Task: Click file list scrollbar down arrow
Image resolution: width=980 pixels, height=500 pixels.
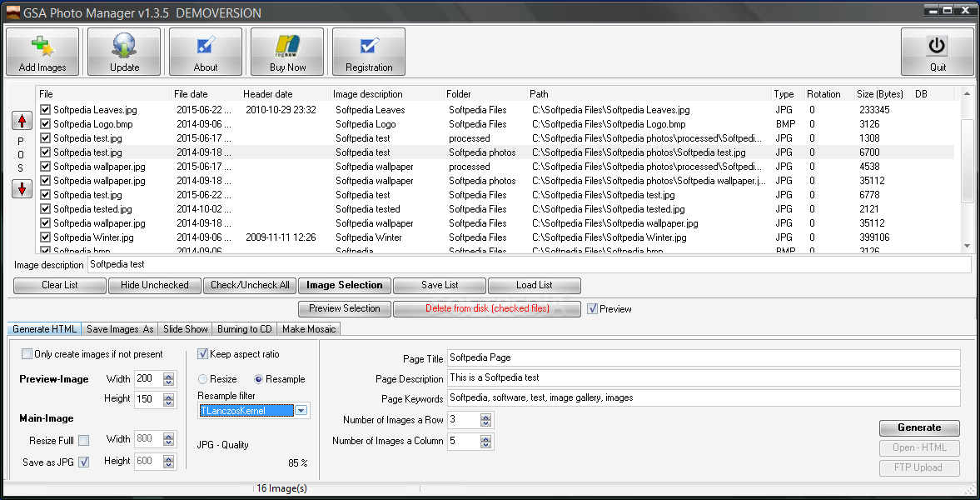Action: 967,246
